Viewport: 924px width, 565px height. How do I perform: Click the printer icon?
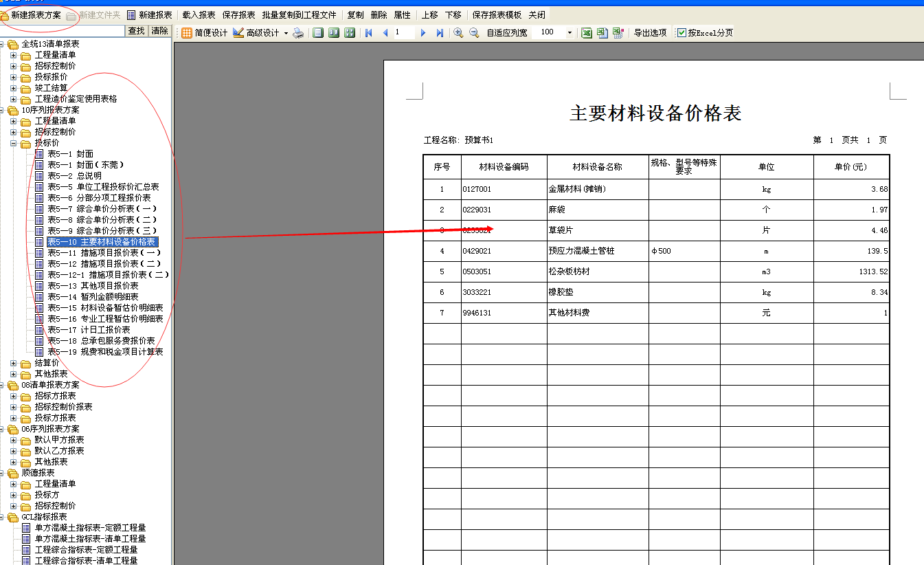point(298,32)
